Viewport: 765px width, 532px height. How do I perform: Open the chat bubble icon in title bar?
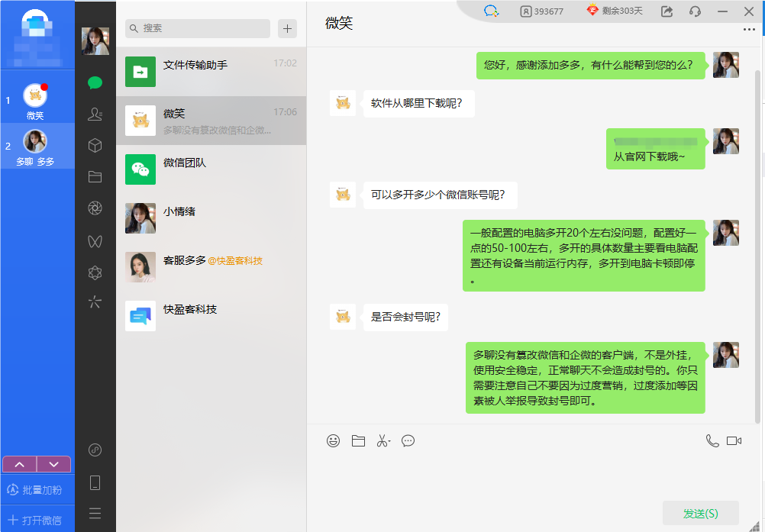click(x=491, y=11)
